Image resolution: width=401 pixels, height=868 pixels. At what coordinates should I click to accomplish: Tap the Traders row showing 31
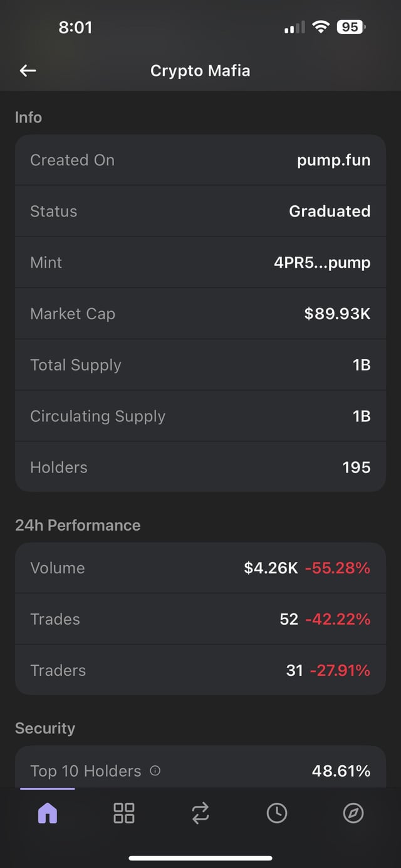point(200,670)
